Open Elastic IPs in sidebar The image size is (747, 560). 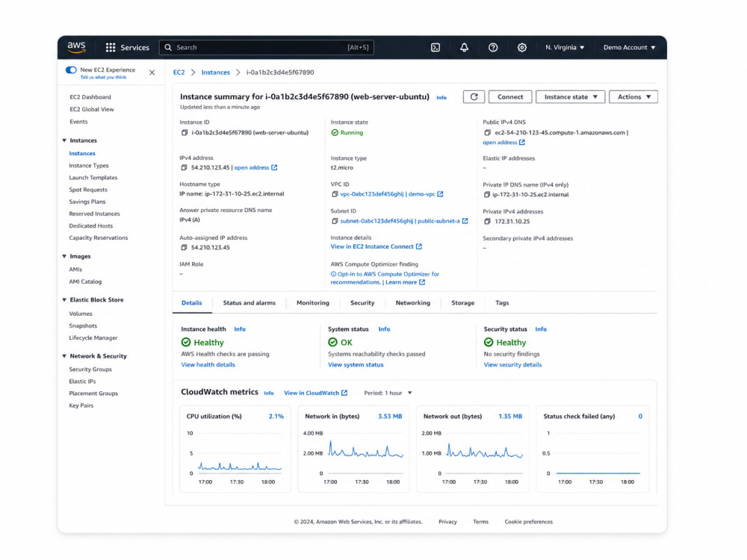point(82,382)
